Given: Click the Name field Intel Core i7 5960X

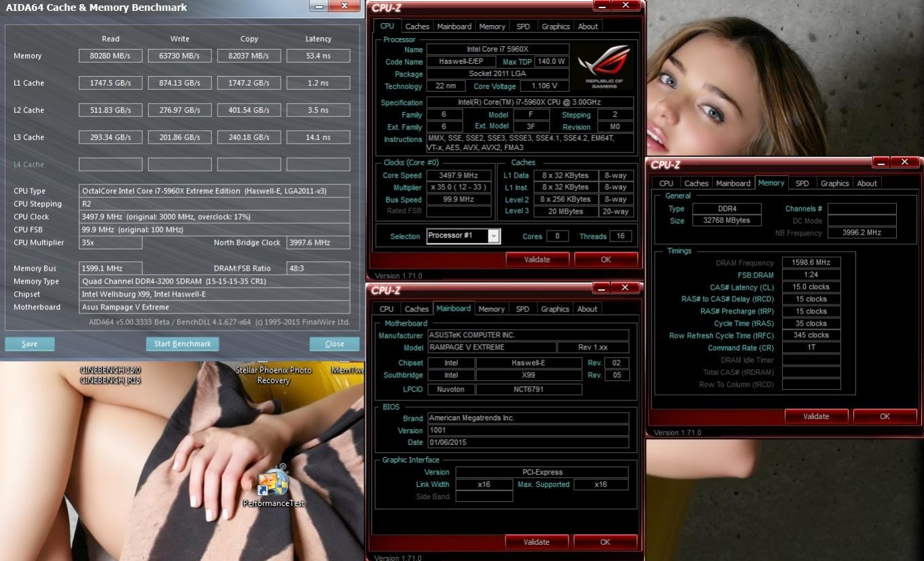Looking at the screenshot, I should 498,50.
